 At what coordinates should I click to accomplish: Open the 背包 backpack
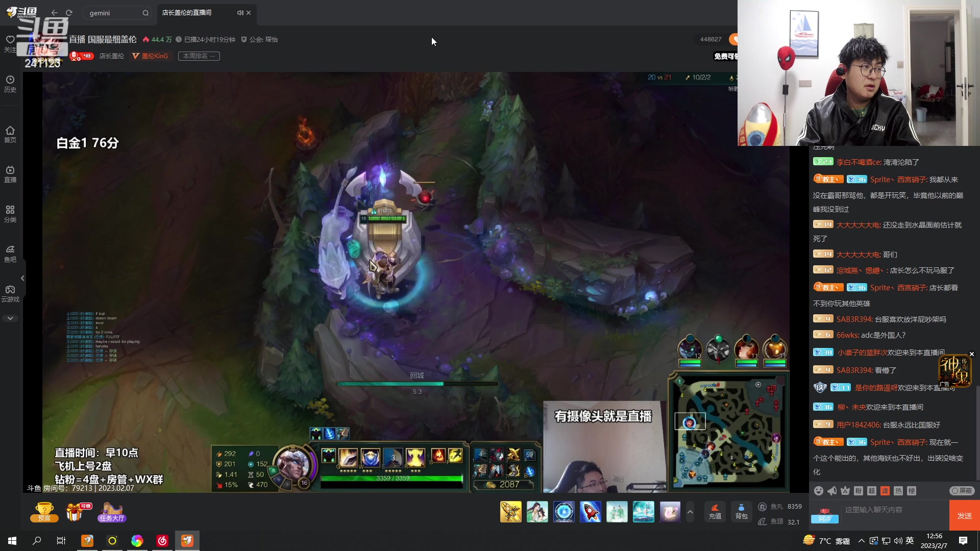click(x=741, y=512)
